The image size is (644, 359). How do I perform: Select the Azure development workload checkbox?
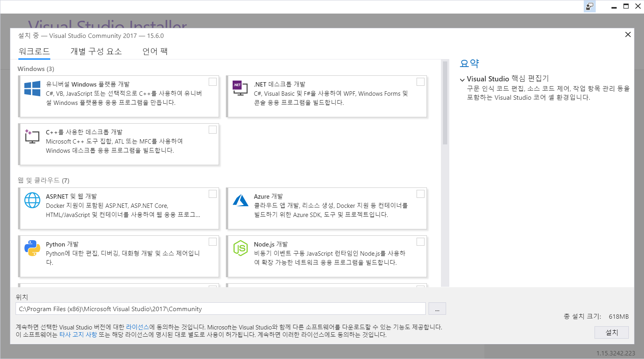421,194
